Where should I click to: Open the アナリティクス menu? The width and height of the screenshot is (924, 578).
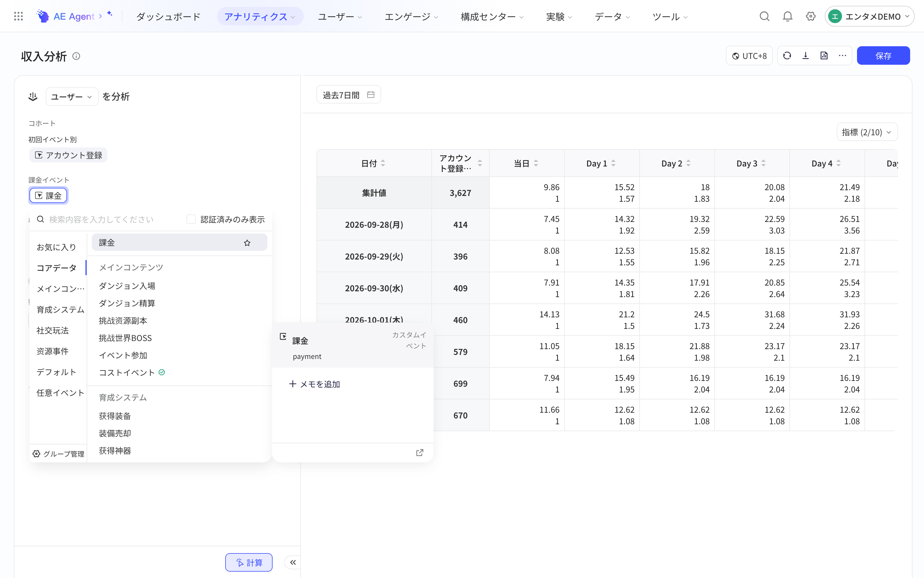pos(260,16)
